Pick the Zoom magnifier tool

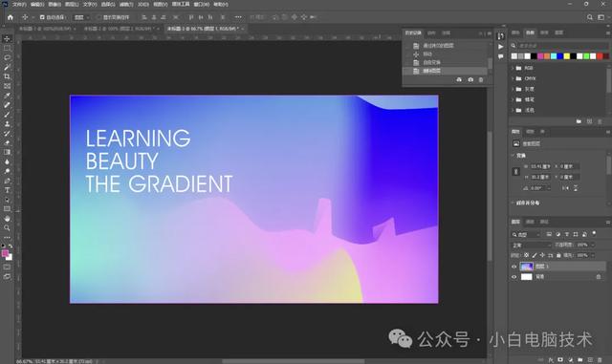click(x=7, y=227)
